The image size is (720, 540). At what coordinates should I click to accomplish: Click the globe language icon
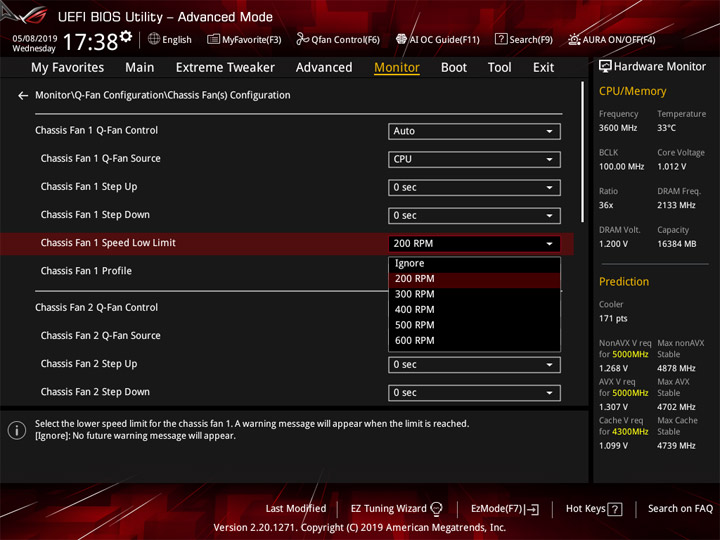coord(154,39)
